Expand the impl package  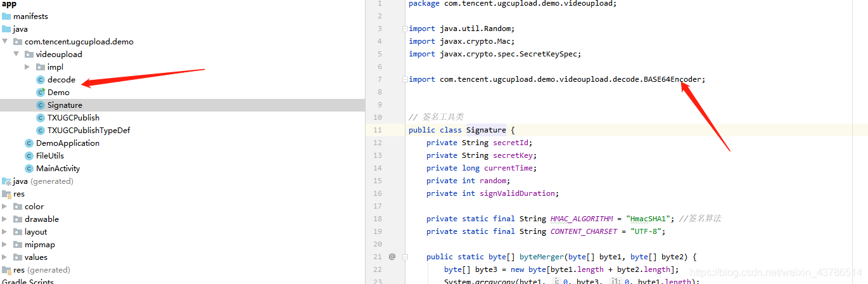27,67
